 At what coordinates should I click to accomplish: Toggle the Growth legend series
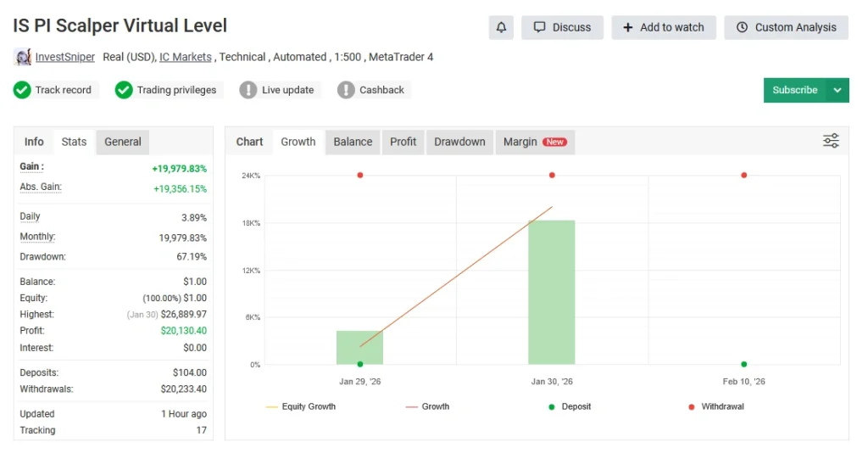pos(428,406)
